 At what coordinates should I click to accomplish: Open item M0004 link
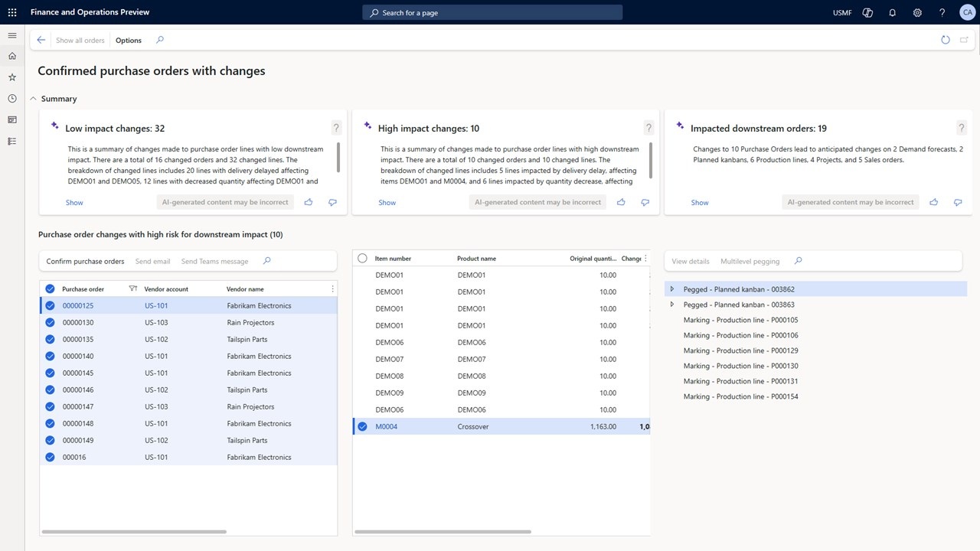point(386,427)
